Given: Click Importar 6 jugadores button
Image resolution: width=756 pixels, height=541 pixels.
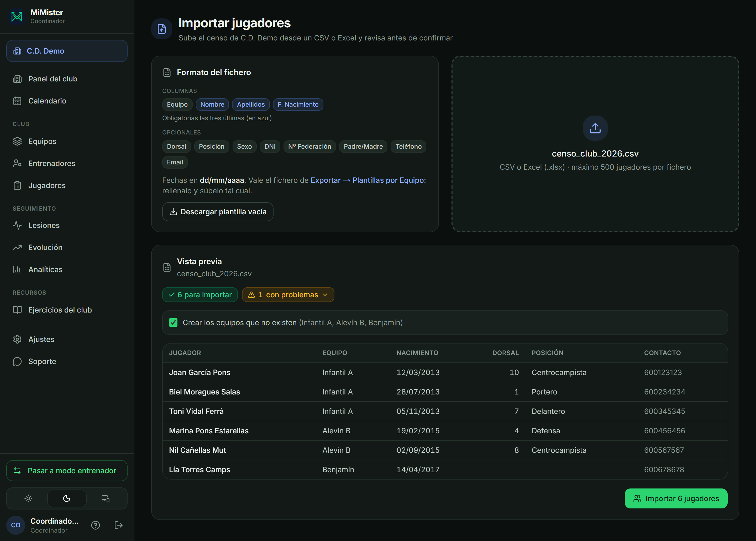Looking at the screenshot, I should [x=676, y=498].
